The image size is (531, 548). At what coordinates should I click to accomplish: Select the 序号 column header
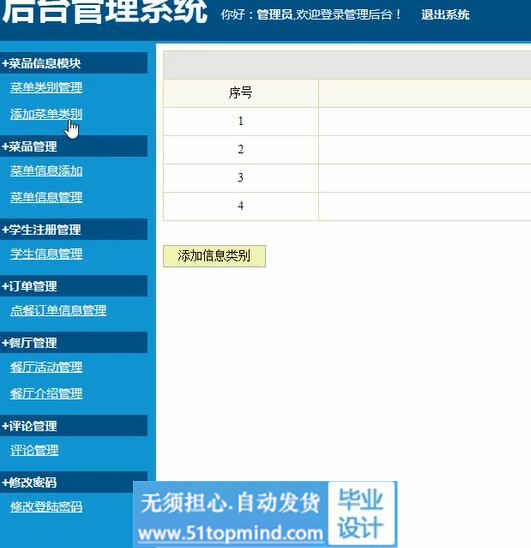tap(241, 93)
